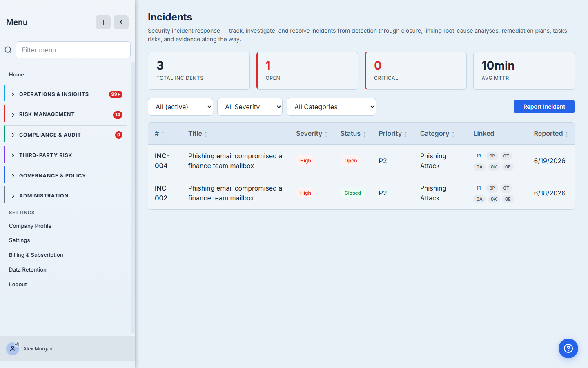Expand Operations & Insights section
588x368 pixels.
coord(66,94)
